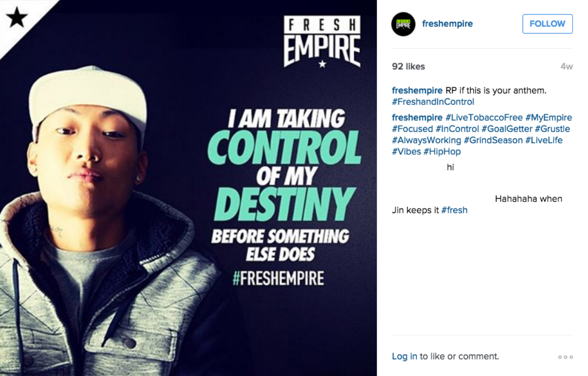Open the #GoalGetter hashtag
This screenshot has width=588, height=376.
(507, 129)
